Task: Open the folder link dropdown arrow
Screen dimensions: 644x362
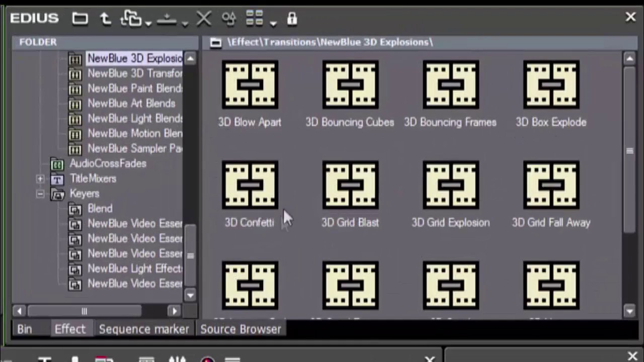Action: [x=148, y=23]
